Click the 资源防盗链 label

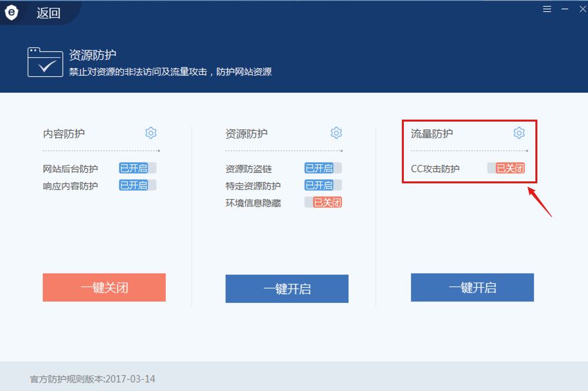tap(249, 169)
